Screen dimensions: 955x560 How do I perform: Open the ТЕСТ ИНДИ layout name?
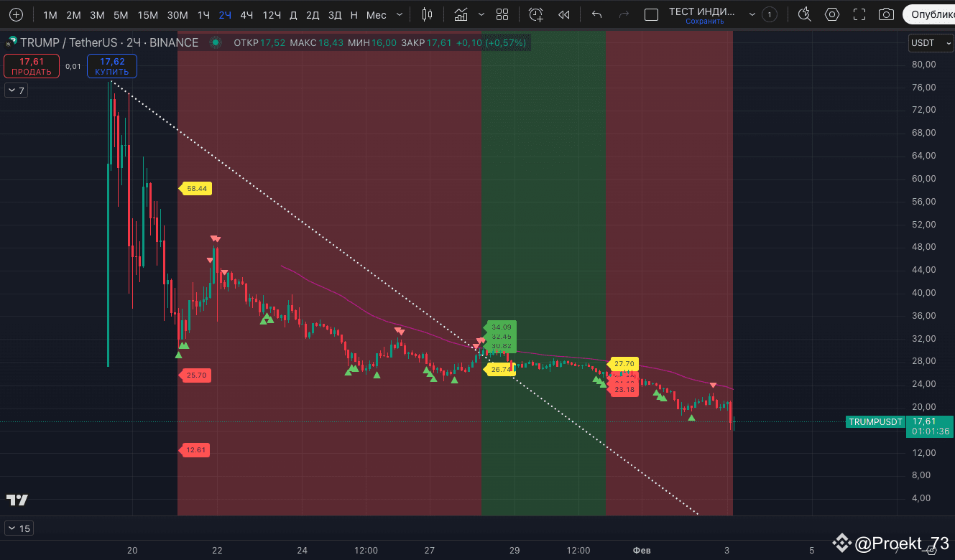click(702, 11)
